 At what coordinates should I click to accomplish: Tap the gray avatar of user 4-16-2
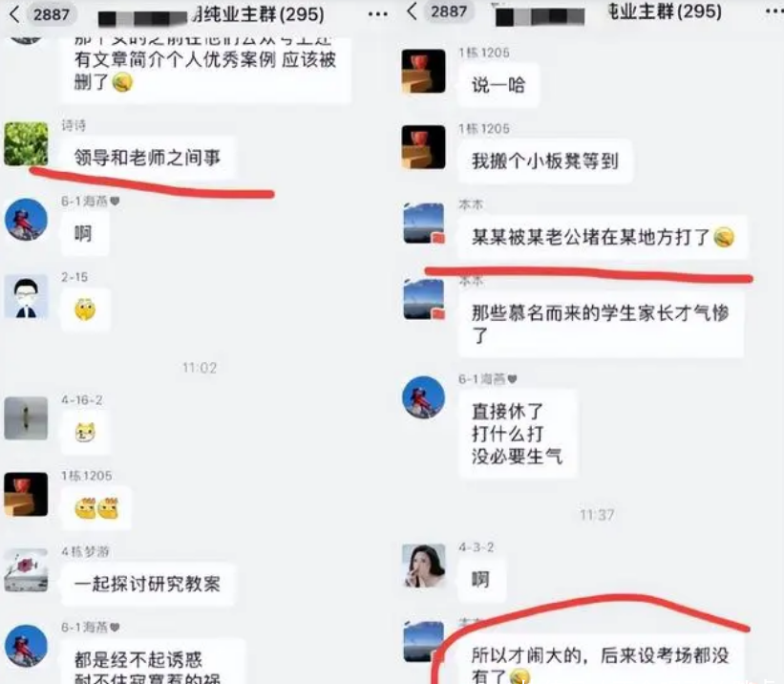click(x=26, y=418)
